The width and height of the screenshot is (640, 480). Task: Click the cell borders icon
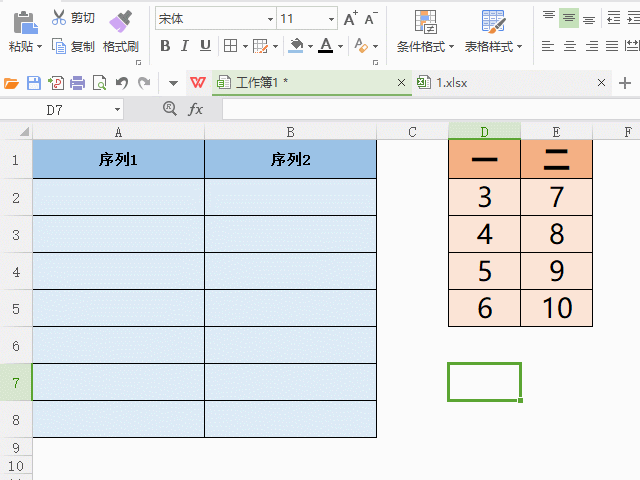coord(231,46)
